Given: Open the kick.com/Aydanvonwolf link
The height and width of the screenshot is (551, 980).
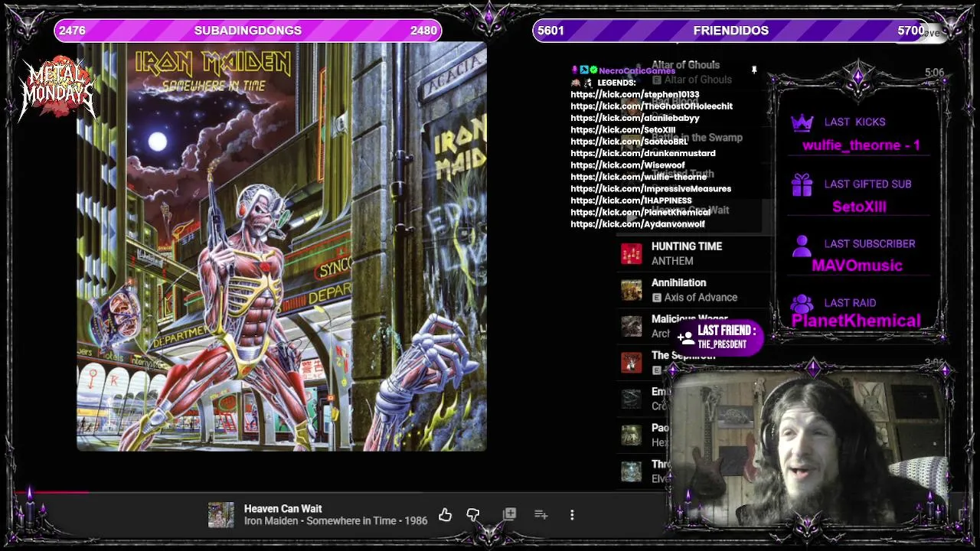Looking at the screenshot, I should point(638,224).
